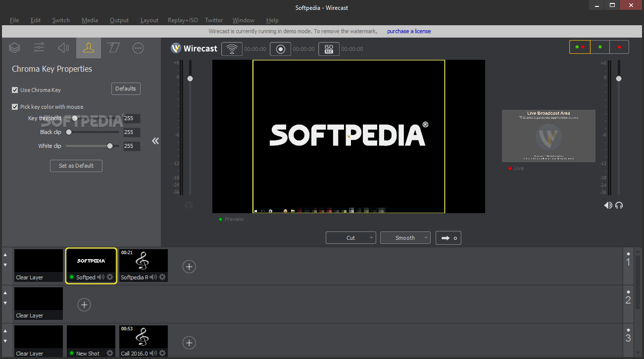Image resolution: width=644 pixels, height=359 pixels.
Task: Open the layers properties tab icon
Action: pos(14,48)
